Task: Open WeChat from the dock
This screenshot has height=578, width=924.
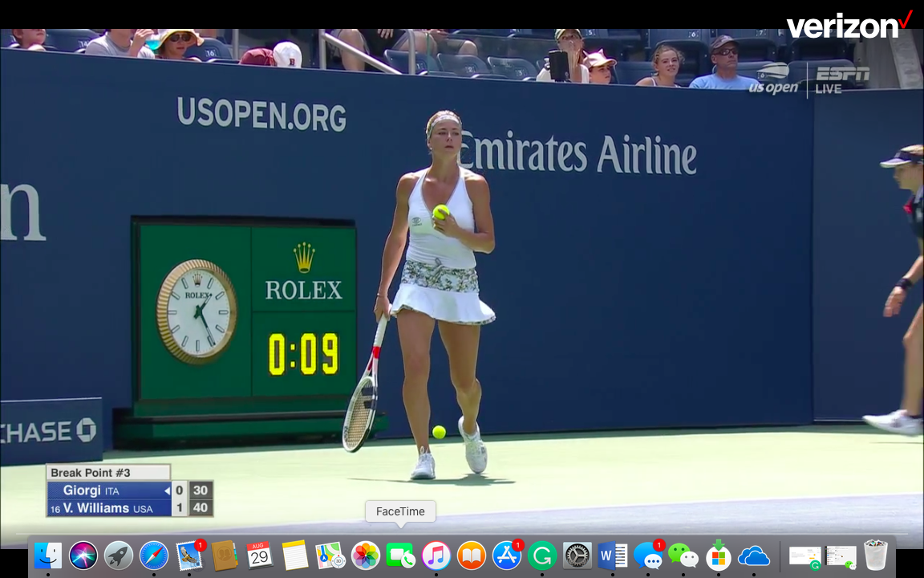Action: click(x=683, y=556)
